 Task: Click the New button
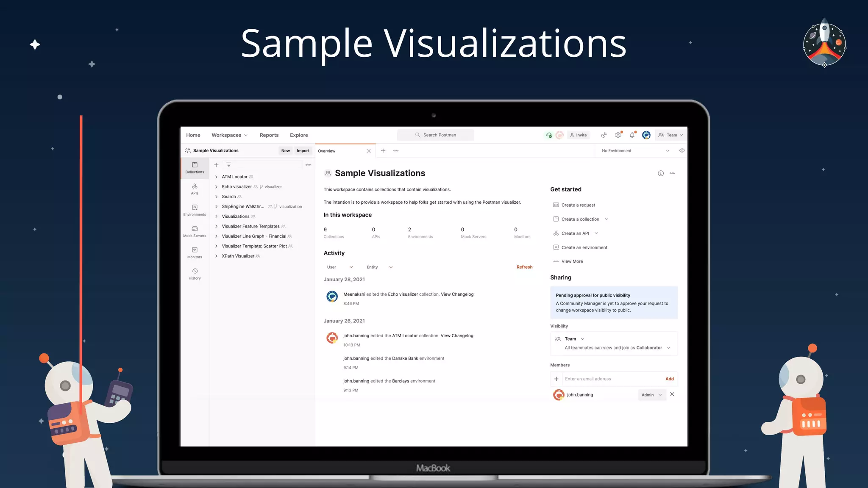click(286, 151)
